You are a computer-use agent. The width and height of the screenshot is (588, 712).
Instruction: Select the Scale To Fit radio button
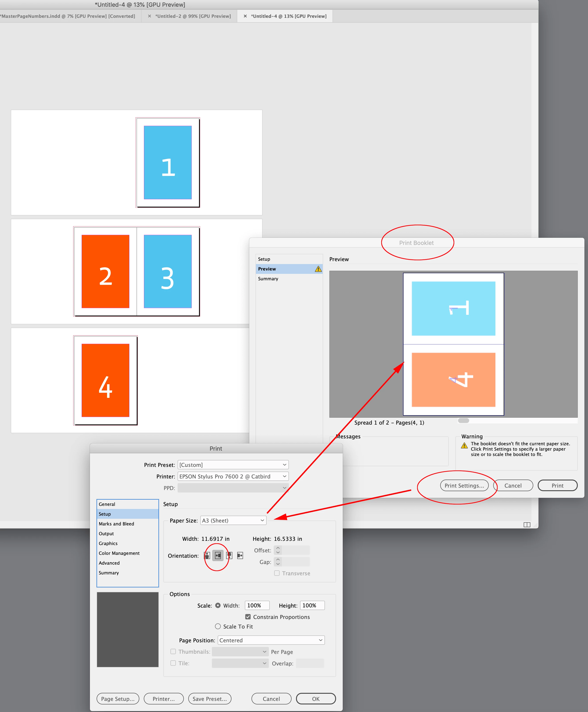pyautogui.click(x=218, y=626)
